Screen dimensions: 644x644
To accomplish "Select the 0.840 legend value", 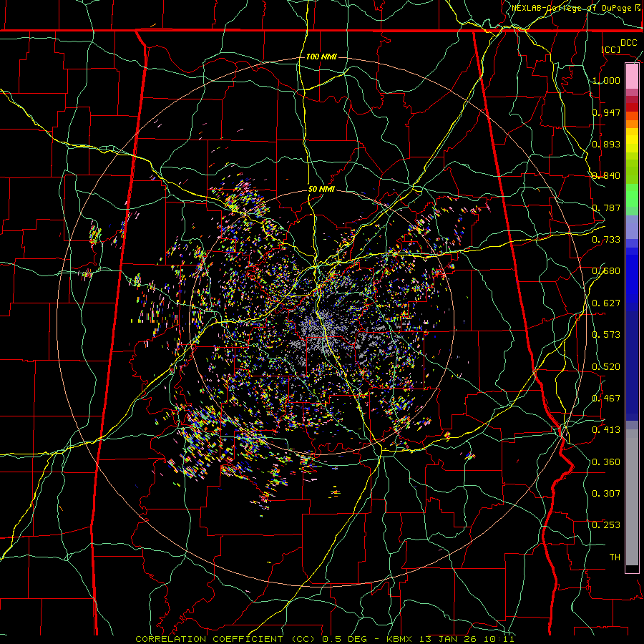I will (607, 176).
